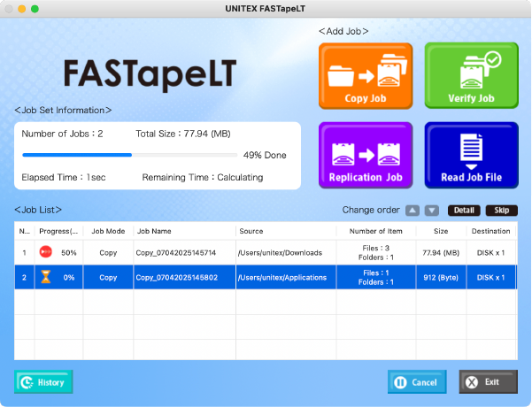Click the red running icon on job 1
Screen dimensions: 532x407
(46, 252)
